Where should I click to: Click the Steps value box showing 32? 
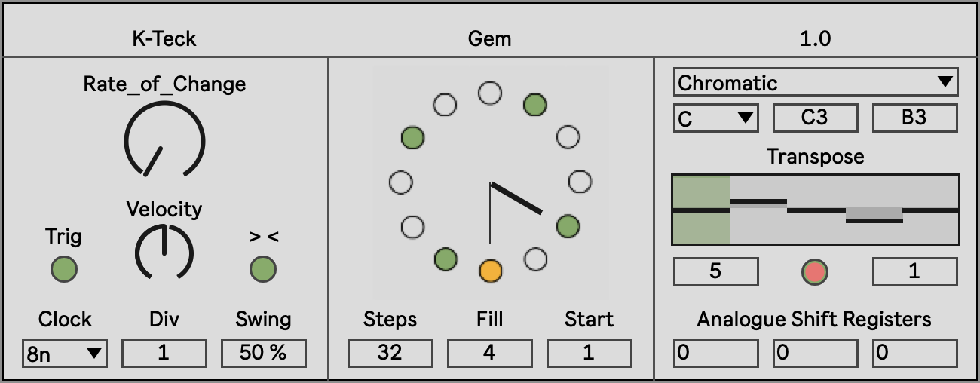[390, 353]
